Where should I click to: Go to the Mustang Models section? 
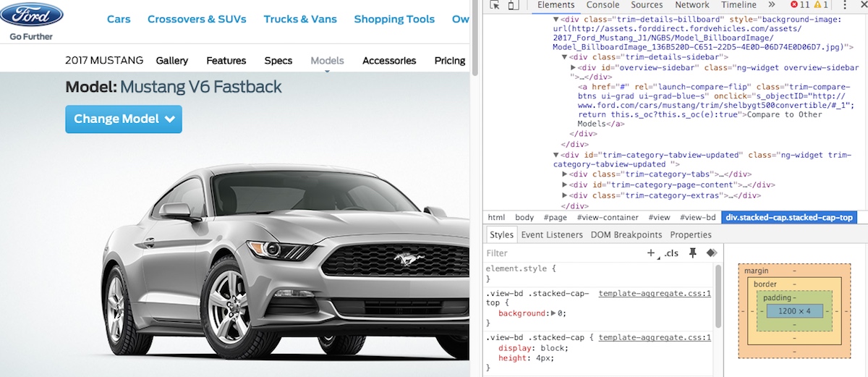tap(327, 61)
